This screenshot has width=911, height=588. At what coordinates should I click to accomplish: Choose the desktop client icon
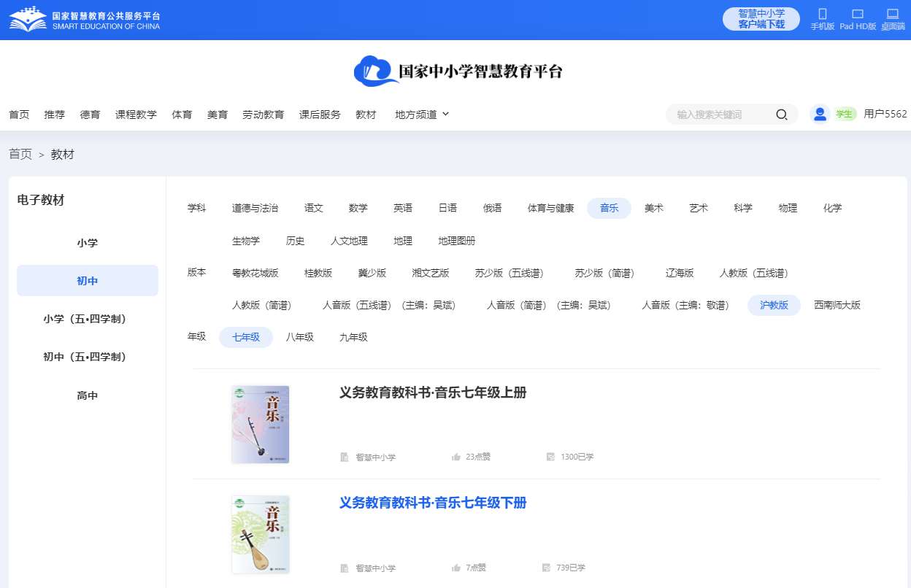pyautogui.click(x=892, y=14)
